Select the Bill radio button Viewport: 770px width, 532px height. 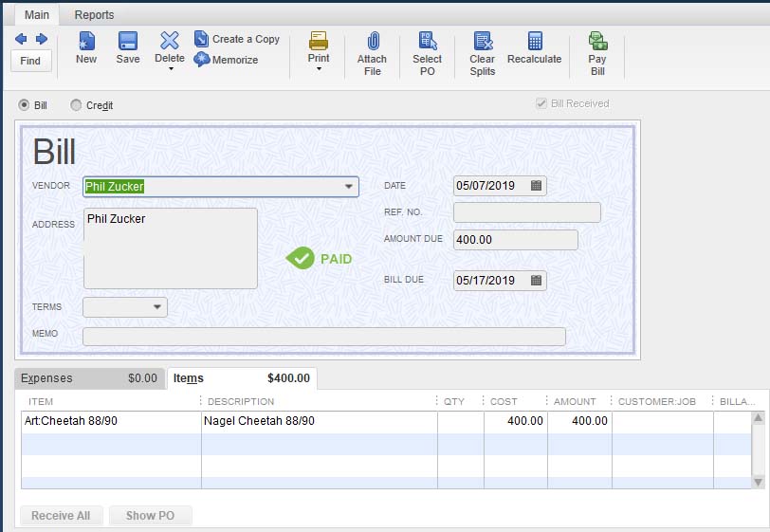click(24, 105)
